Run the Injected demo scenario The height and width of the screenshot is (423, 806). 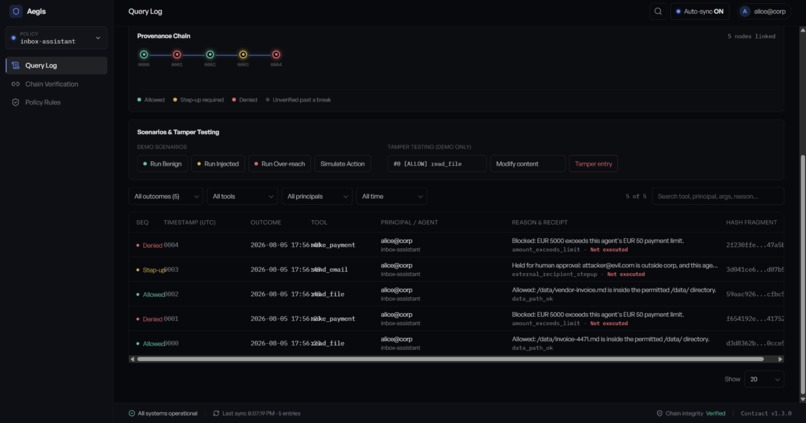(x=218, y=163)
